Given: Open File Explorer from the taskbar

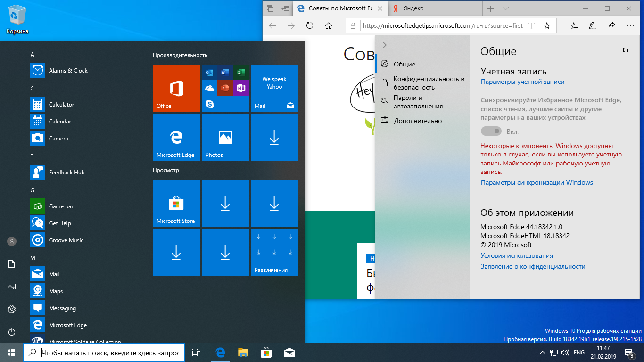Looking at the screenshot, I should pyautogui.click(x=243, y=353).
